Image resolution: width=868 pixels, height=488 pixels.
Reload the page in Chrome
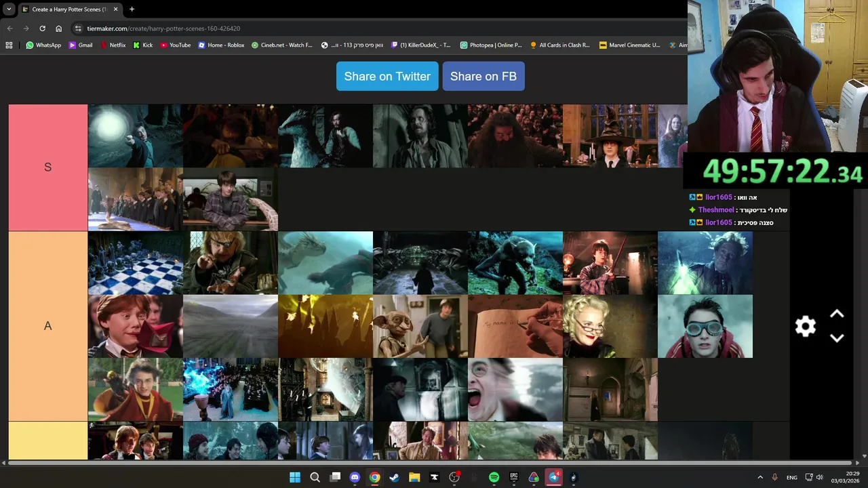click(x=42, y=28)
